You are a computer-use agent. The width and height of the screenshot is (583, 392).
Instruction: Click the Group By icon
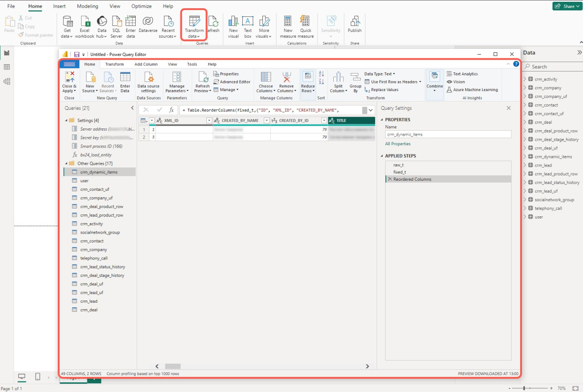point(356,77)
